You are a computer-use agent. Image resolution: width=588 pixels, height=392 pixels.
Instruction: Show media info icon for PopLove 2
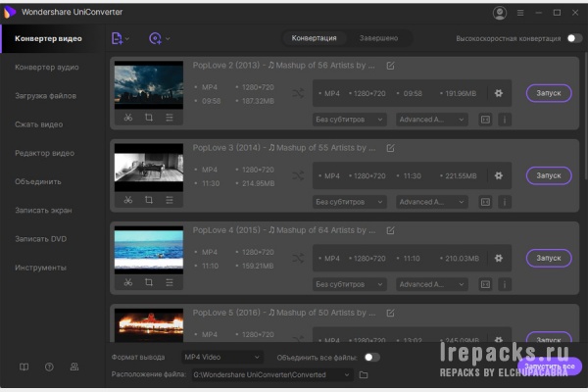pos(505,120)
